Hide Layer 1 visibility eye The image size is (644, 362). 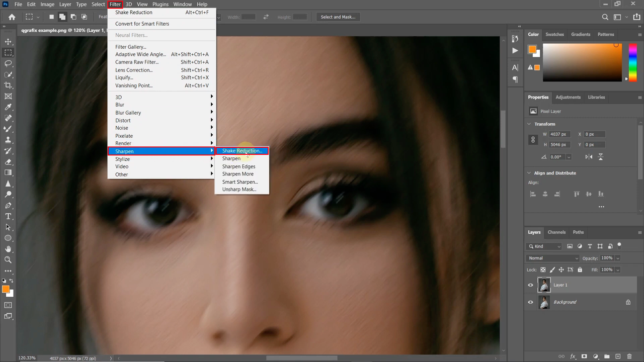[x=530, y=285]
